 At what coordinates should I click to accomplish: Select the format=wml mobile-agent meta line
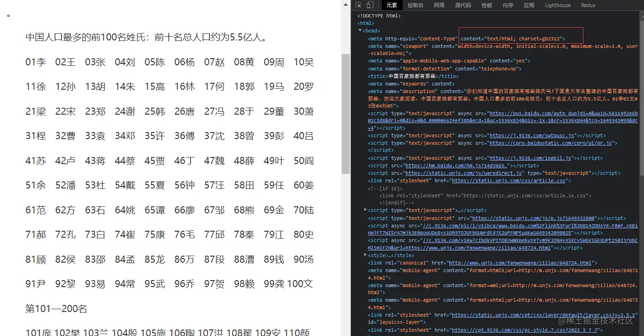click(503, 289)
